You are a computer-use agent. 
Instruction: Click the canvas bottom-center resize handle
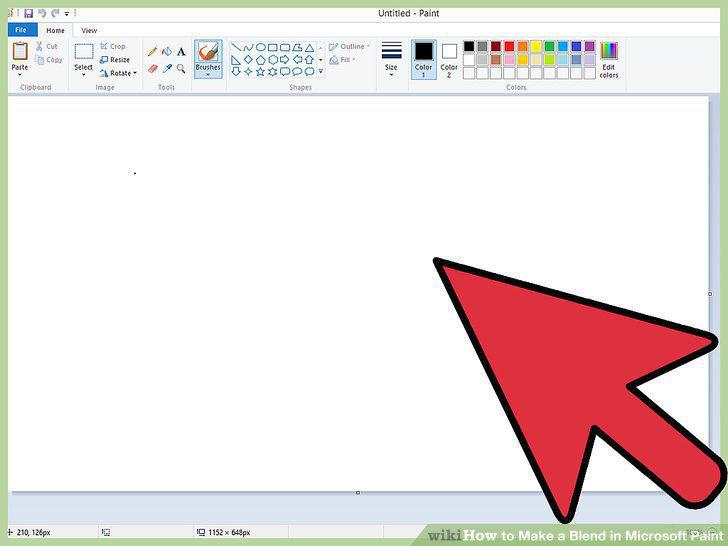(x=358, y=493)
